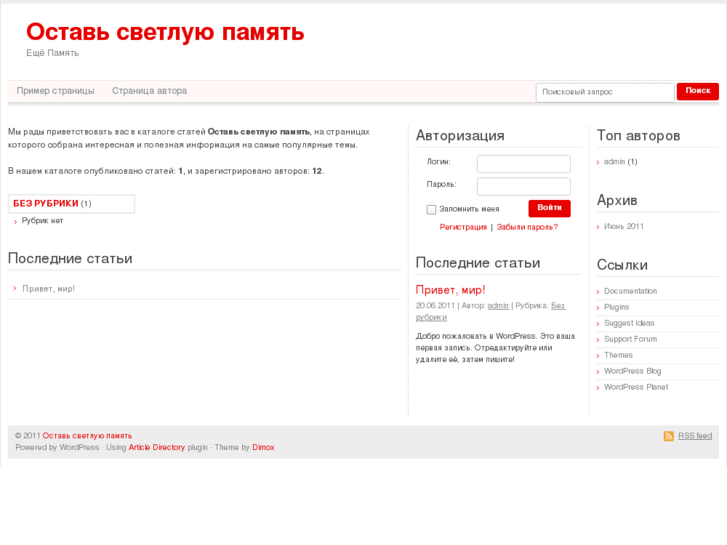Click into the Пароль input field
This screenshot has height=545, width=727.
click(523, 186)
